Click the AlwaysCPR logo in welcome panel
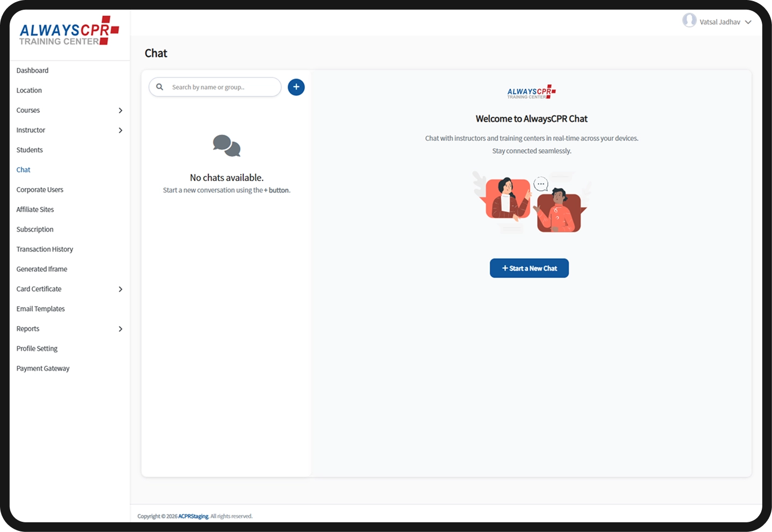This screenshot has width=772, height=532. click(x=531, y=92)
